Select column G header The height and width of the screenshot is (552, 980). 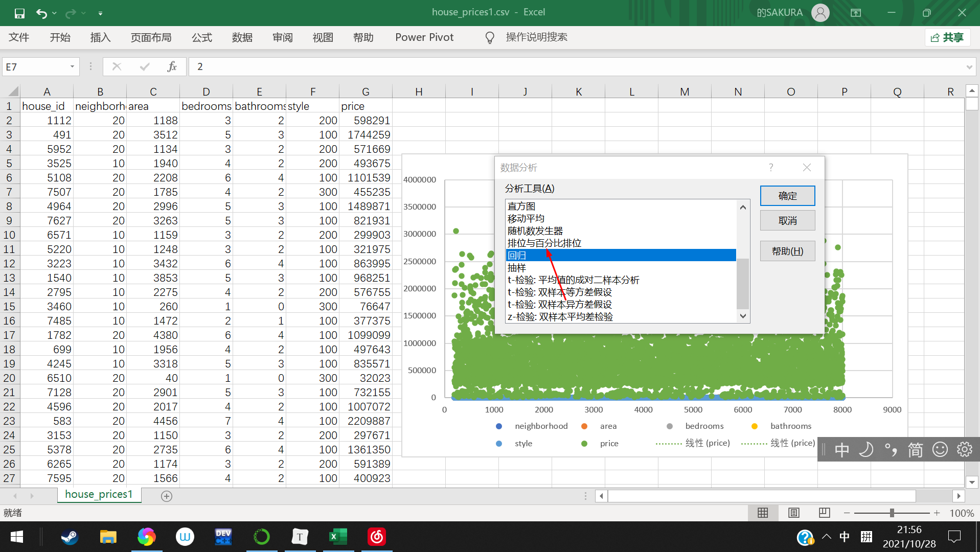point(366,91)
